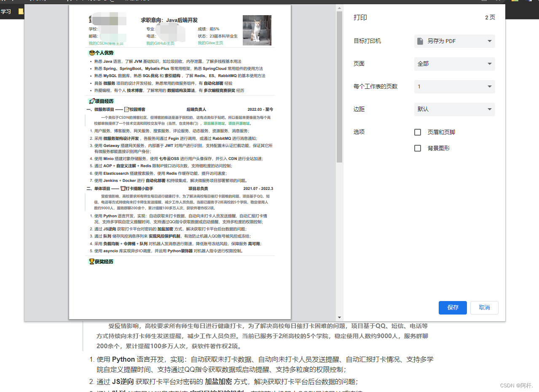
Task: Click the memo emoji beside 校园博客
Action: [x=126, y=109]
